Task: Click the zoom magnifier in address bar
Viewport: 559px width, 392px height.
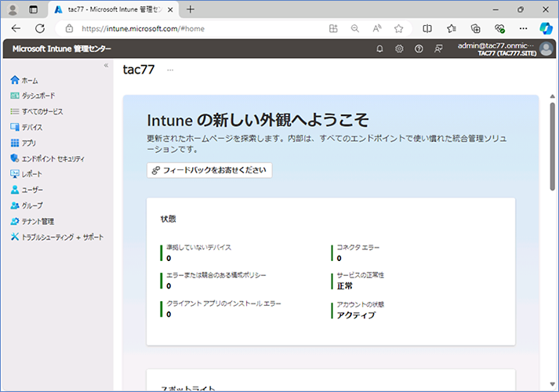Action: pos(355,28)
